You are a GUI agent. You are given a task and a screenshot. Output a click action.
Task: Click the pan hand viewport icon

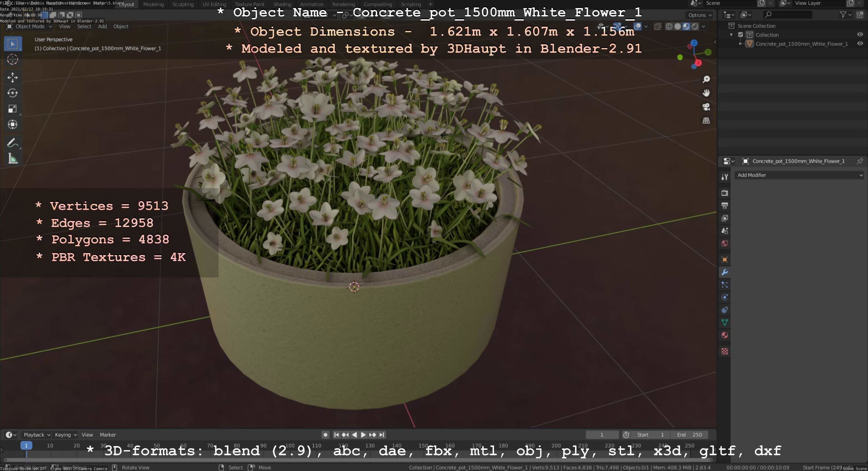(706, 93)
